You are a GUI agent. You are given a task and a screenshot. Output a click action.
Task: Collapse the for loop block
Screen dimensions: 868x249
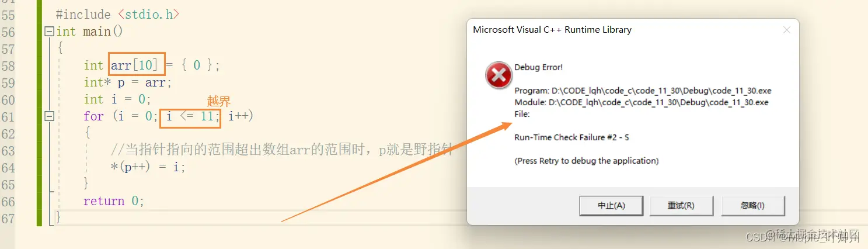click(x=50, y=116)
